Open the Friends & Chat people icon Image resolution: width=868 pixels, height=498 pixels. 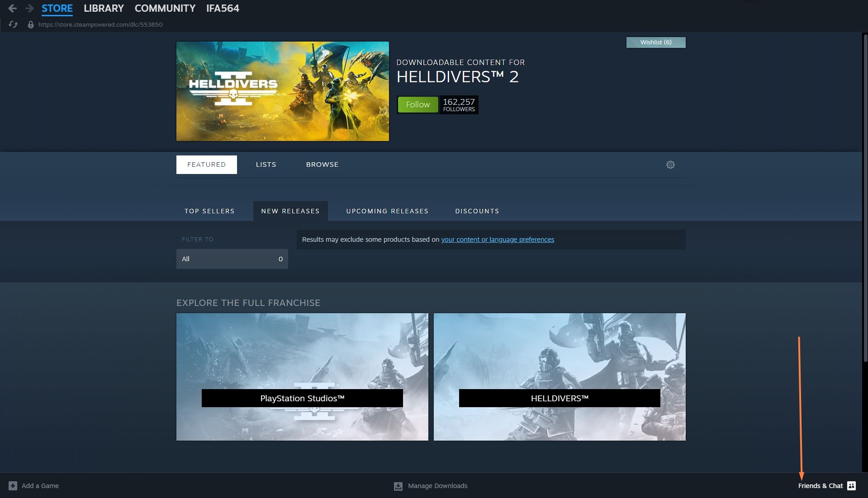851,486
